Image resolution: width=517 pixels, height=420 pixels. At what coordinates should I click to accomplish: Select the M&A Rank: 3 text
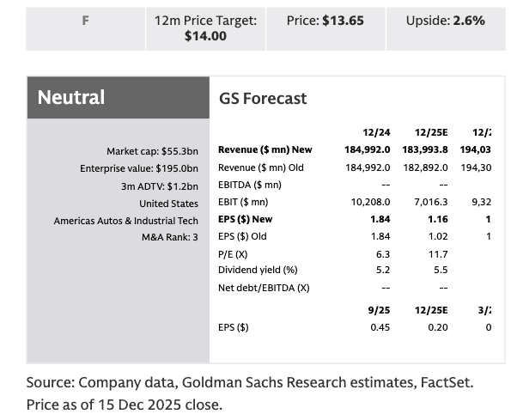pyautogui.click(x=170, y=238)
